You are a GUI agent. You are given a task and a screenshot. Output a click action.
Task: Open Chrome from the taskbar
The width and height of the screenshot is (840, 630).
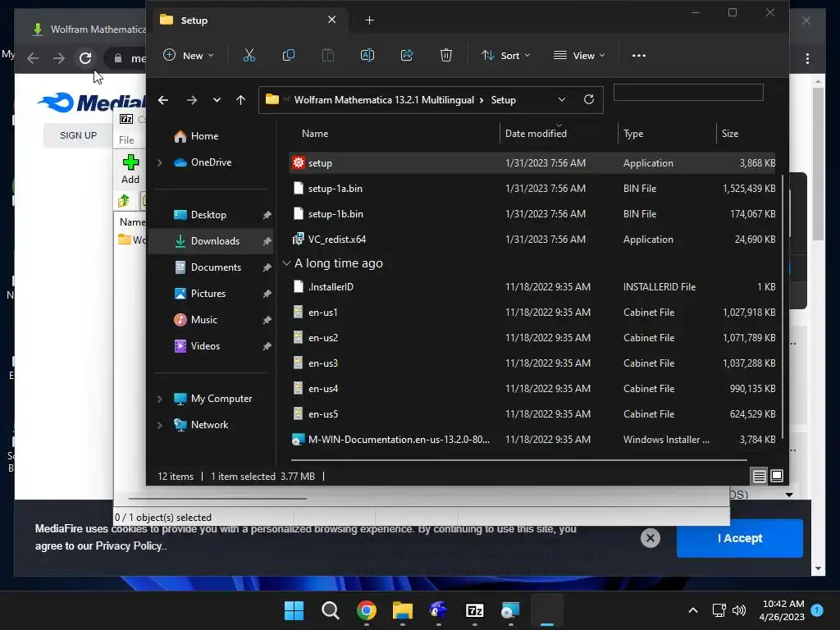(x=367, y=610)
